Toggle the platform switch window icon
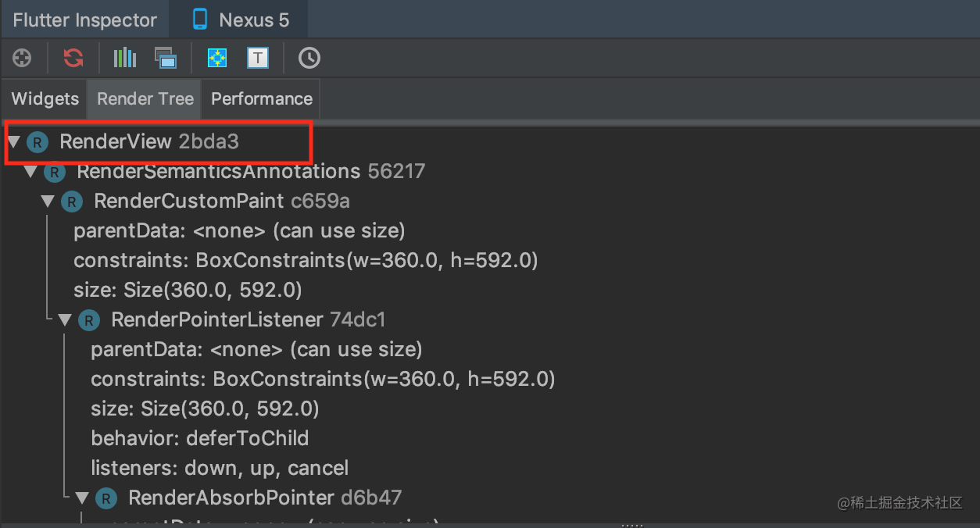The height and width of the screenshot is (528, 980). coord(166,58)
